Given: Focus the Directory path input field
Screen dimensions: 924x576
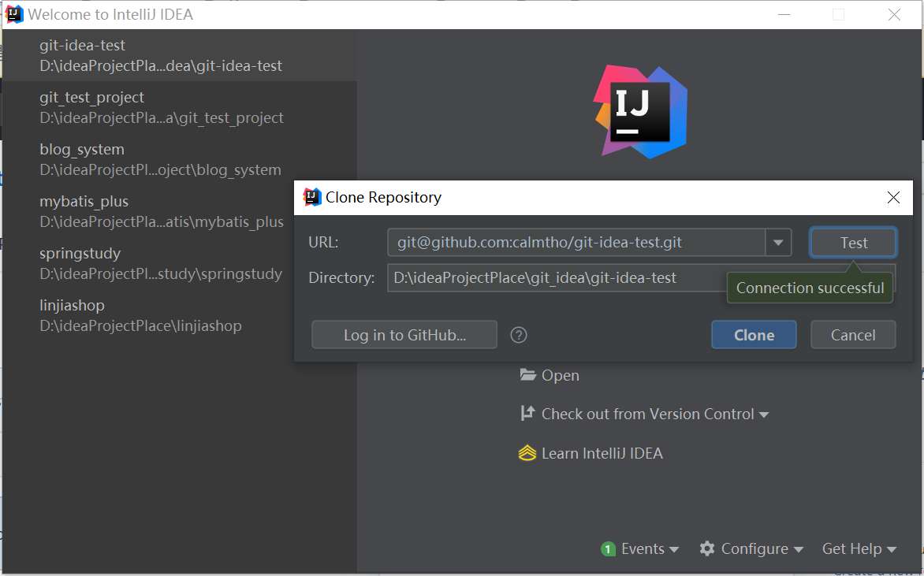Looking at the screenshot, I should click(557, 278).
